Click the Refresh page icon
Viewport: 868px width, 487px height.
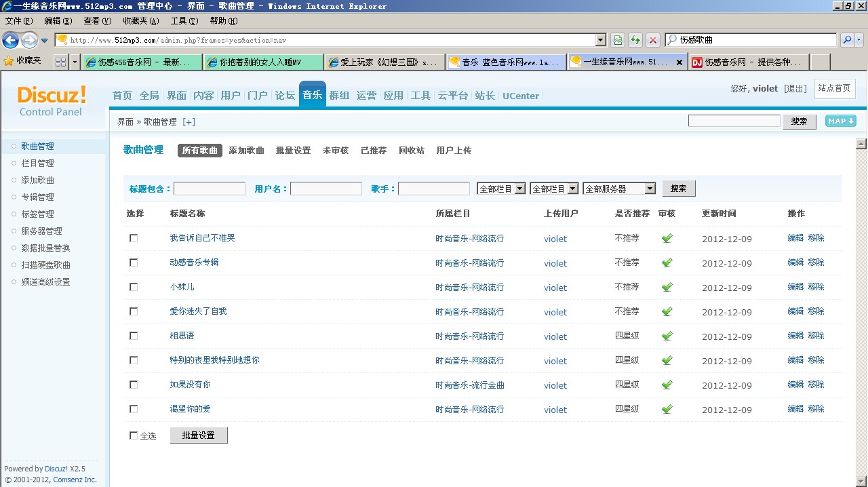coord(635,40)
